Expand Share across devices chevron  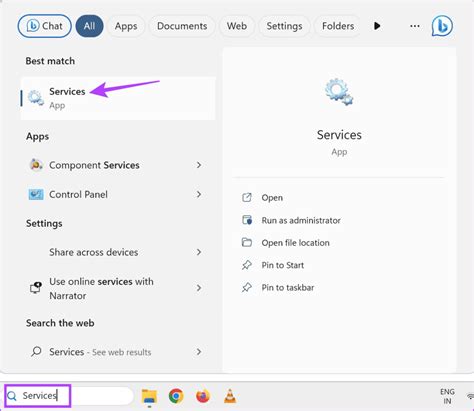point(199,252)
